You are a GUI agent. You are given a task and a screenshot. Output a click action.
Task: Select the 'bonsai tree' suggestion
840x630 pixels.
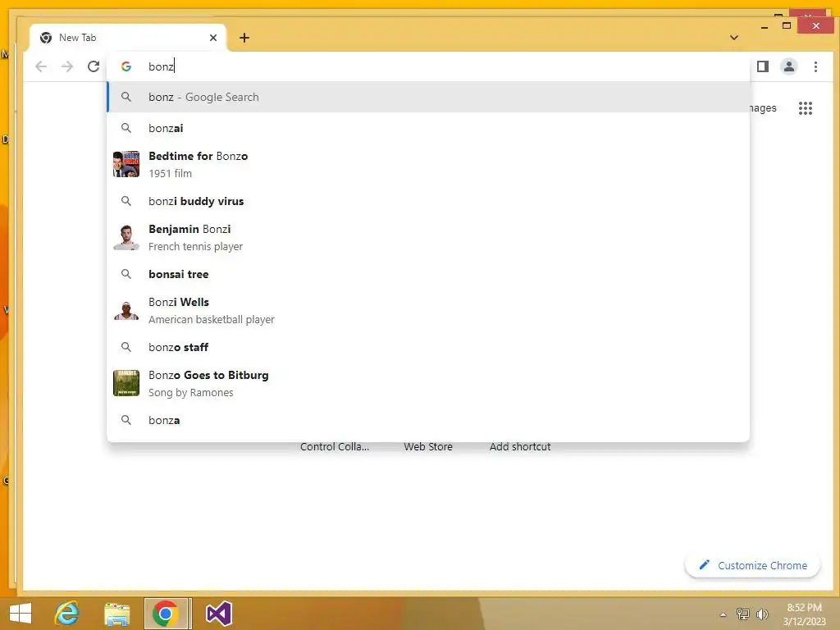pos(428,274)
